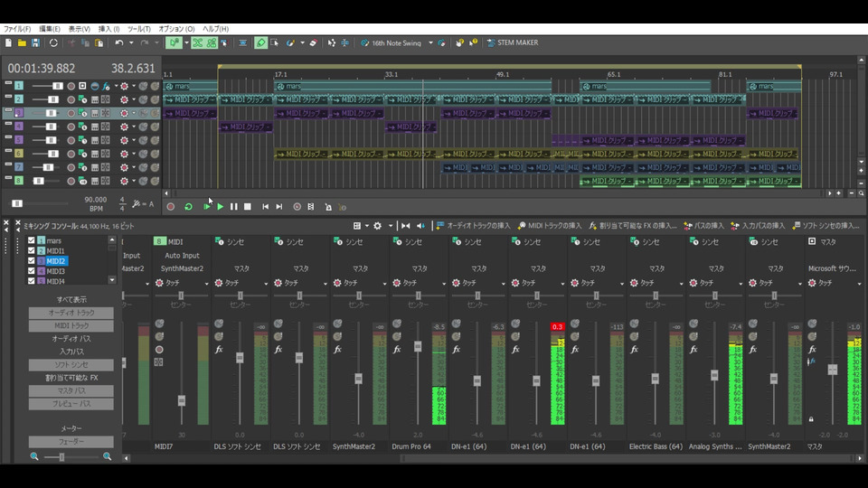Click the Drum Pro 64 volume fader
The height and width of the screenshot is (488, 868).
(x=418, y=346)
